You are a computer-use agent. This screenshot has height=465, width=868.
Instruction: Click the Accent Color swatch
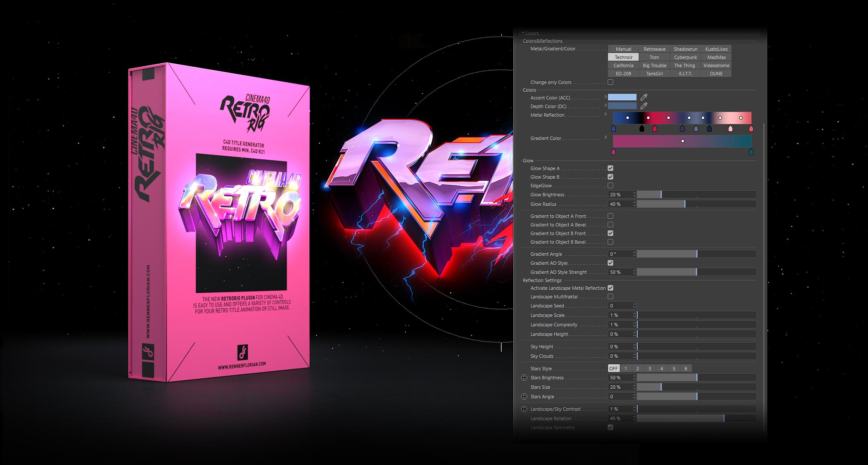(x=622, y=97)
